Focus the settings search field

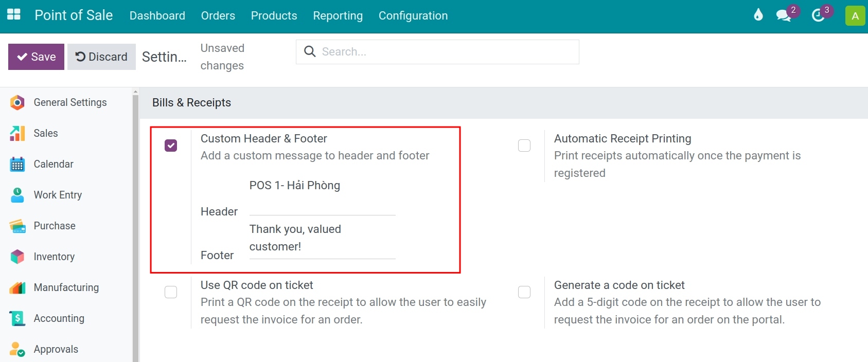437,52
